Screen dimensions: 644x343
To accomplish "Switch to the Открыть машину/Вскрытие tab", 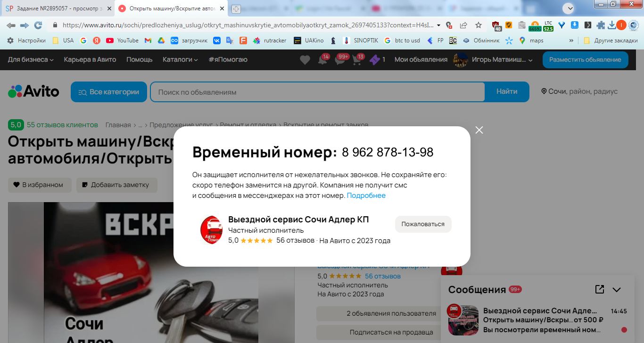I will pyautogui.click(x=172, y=8).
